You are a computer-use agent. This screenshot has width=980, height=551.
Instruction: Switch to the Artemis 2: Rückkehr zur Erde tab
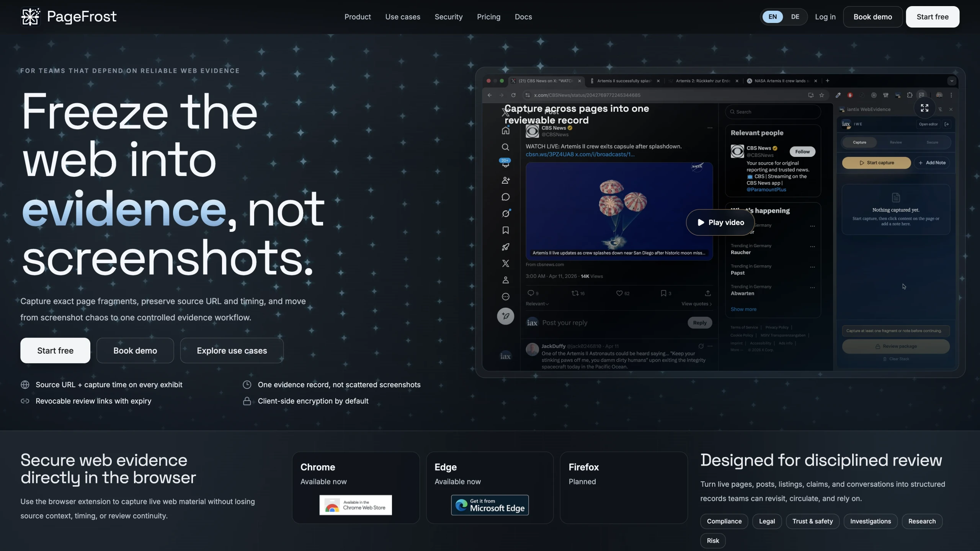(x=703, y=81)
